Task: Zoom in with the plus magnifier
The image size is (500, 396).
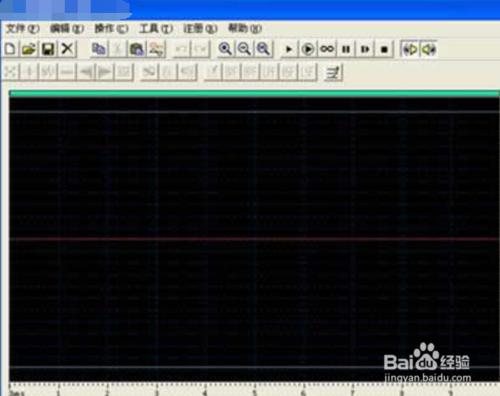Action: [225, 49]
